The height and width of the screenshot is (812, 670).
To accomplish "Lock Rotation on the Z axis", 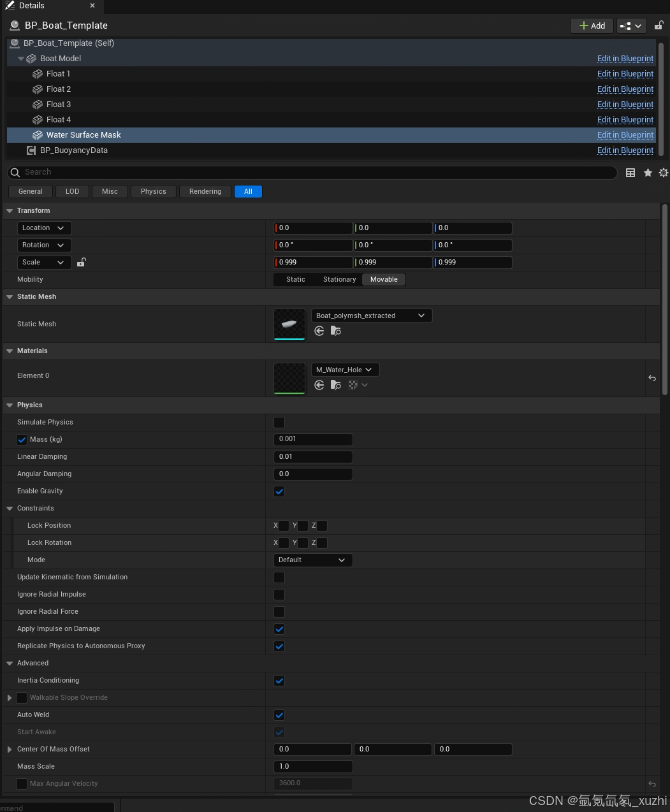I will [322, 543].
